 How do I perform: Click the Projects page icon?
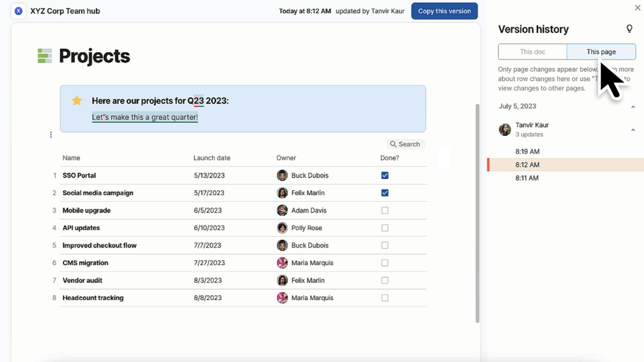click(x=45, y=56)
